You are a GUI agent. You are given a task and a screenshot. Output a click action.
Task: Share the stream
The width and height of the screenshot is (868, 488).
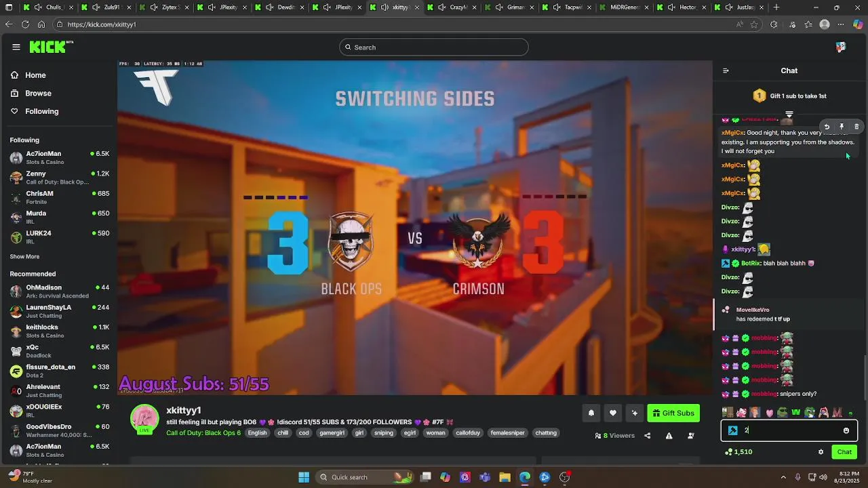coord(647,436)
